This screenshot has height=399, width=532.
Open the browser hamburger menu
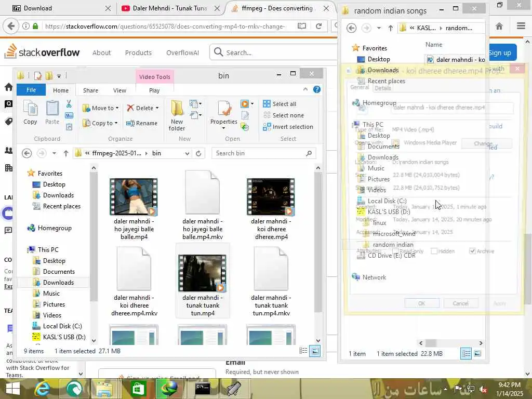(x=521, y=26)
